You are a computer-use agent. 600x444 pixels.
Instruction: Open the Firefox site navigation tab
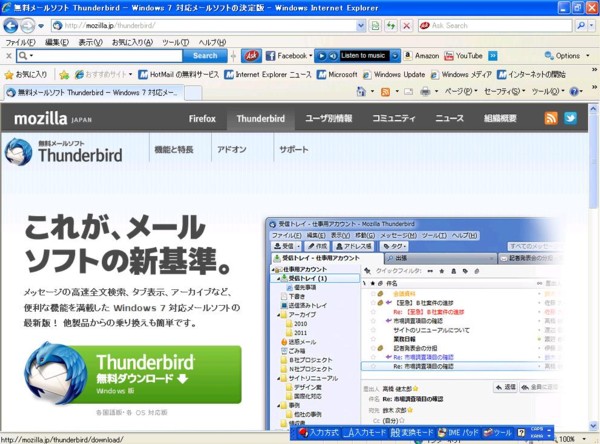202,119
